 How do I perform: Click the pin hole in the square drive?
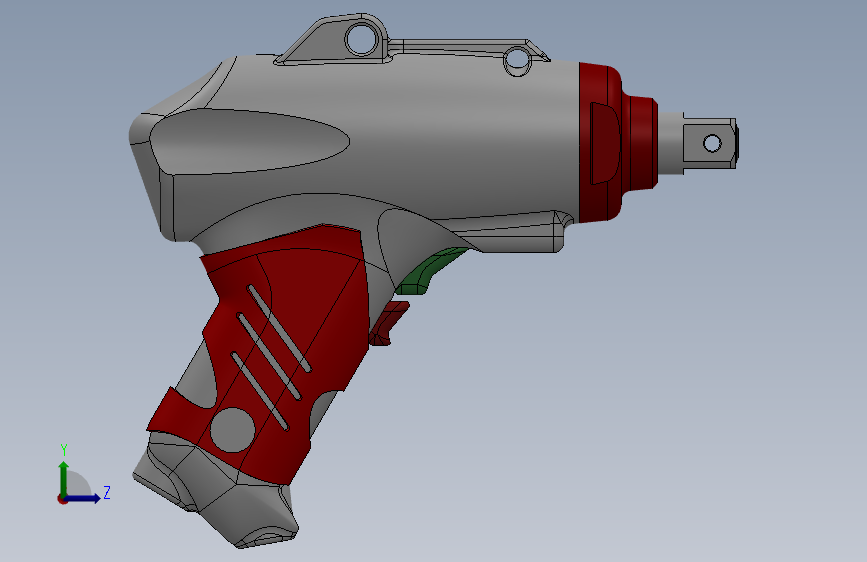pos(712,144)
